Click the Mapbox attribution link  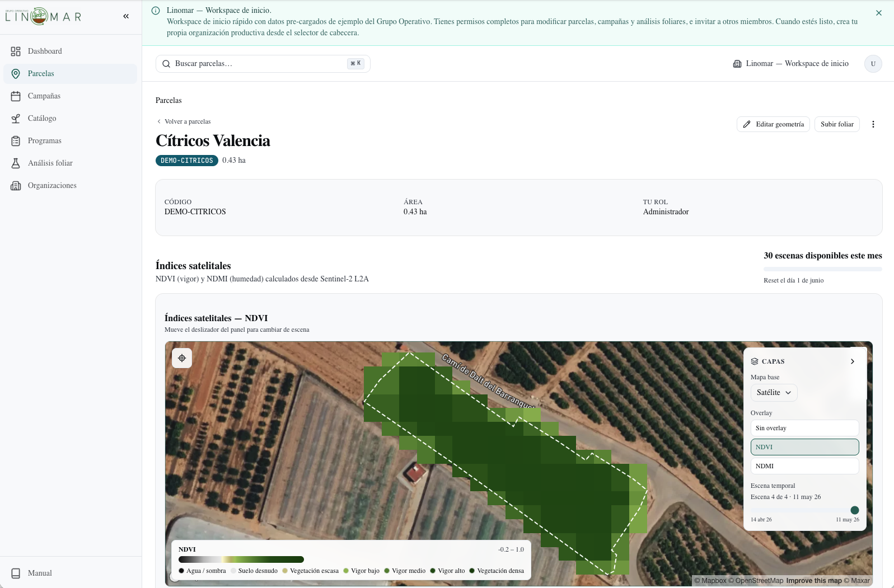[710, 581]
